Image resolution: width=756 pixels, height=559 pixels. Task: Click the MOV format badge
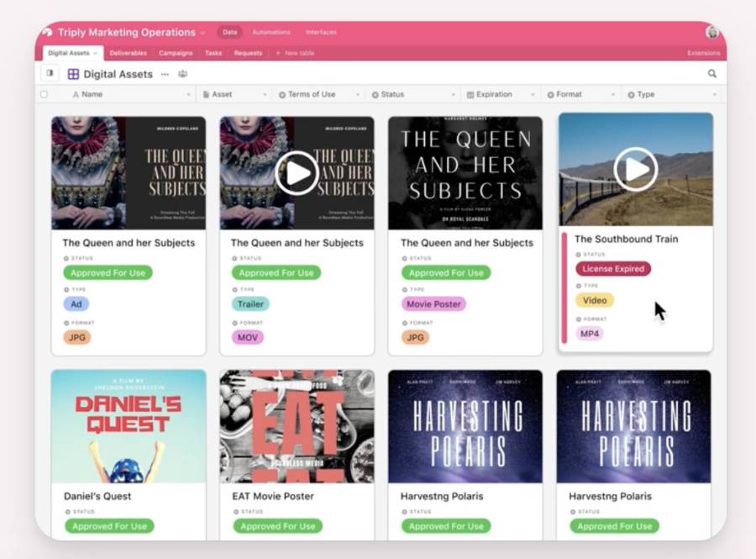[x=248, y=338]
